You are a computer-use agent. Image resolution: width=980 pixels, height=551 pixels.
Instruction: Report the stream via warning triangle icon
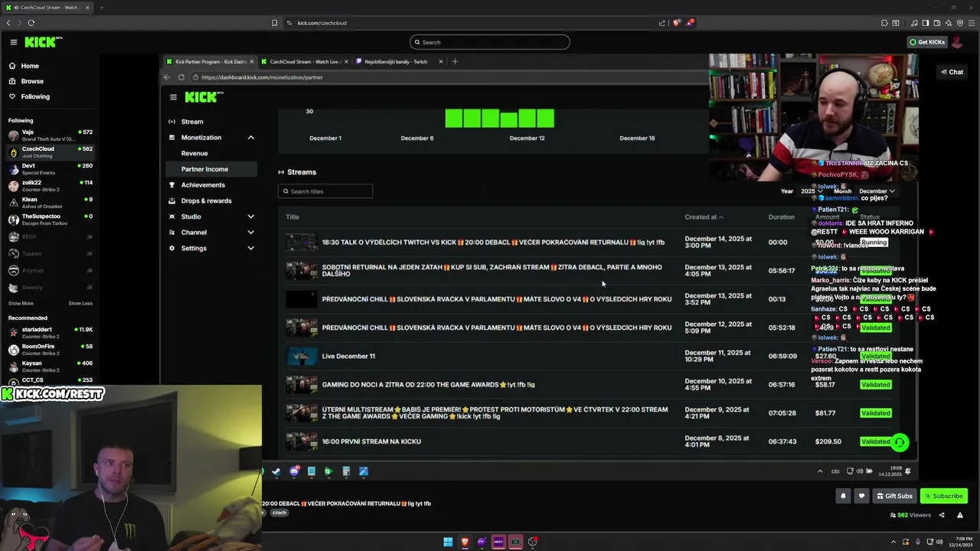[960, 515]
